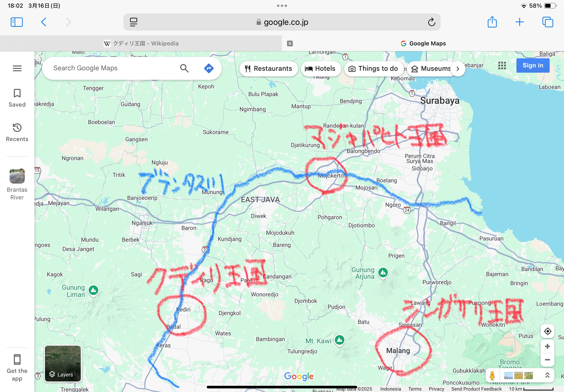Click the Bangil label on map

[448, 223]
